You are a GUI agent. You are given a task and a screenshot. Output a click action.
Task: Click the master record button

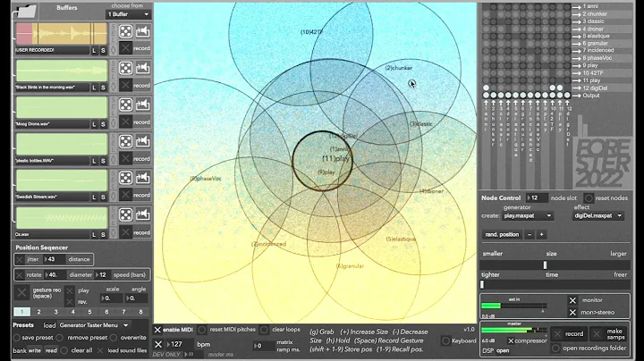point(569,334)
